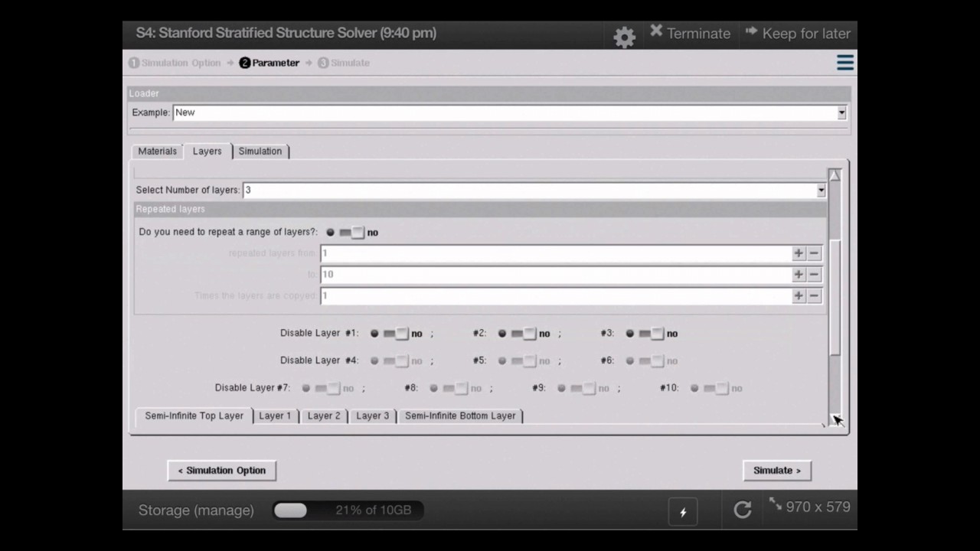Toggle repeat a range of layers switch
Image resolution: width=980 pixels, height=551 pixels.
(351, 232)
